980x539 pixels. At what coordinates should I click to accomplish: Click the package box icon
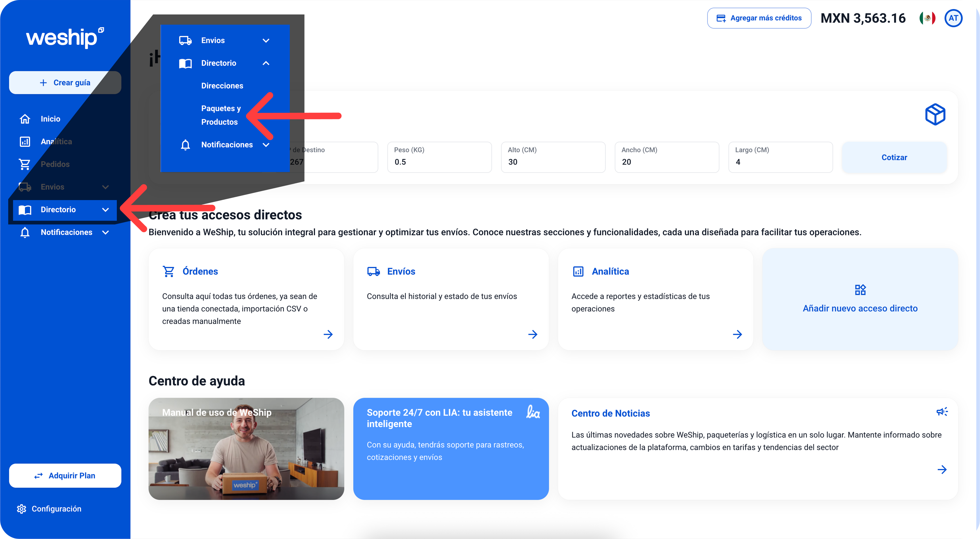tap(935, 114)
